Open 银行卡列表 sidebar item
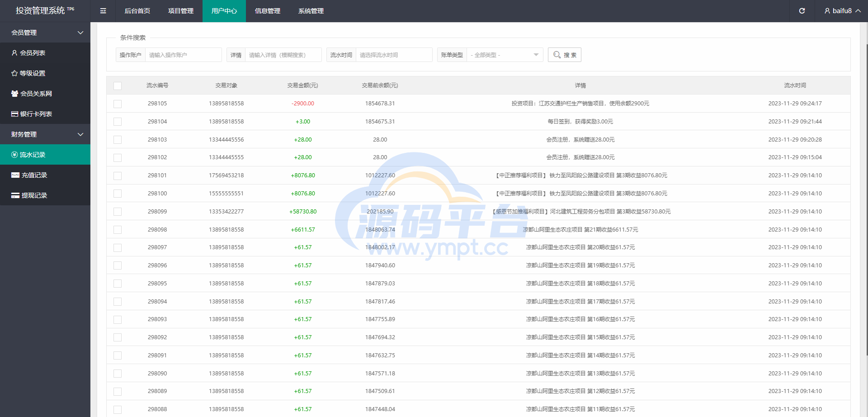The height and width of the screenshot is (417, 868). [45, 114]
